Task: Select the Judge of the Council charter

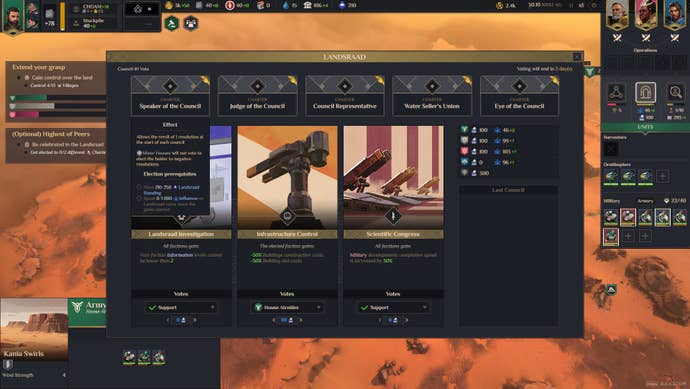Action: pyautogui.click(x=257, y=96)
